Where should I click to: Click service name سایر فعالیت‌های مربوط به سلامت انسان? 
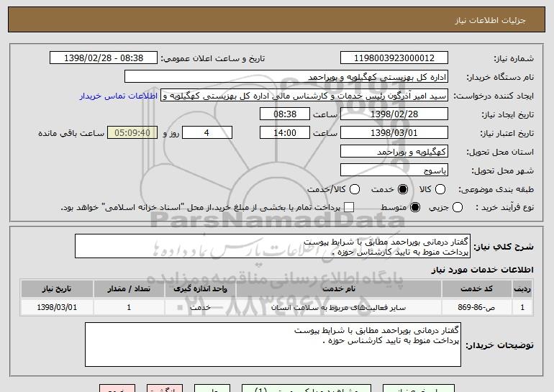(338, 307)
